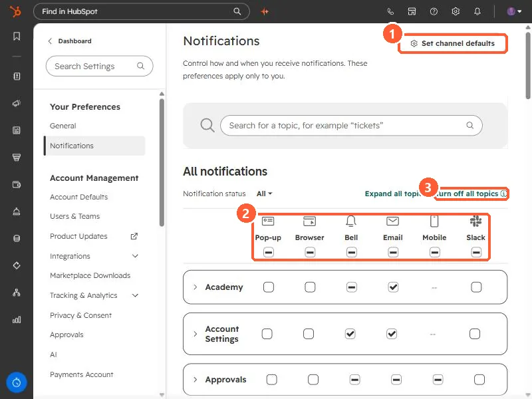Toggle the Mobile column header checkbox
The height and width of the screenshot is (399, 532).
[435, 253]
